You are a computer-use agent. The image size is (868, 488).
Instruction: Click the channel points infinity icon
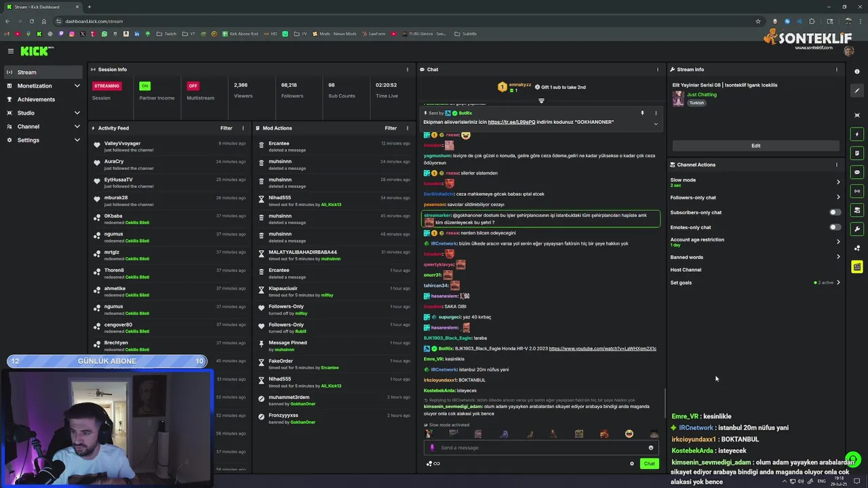437,464
